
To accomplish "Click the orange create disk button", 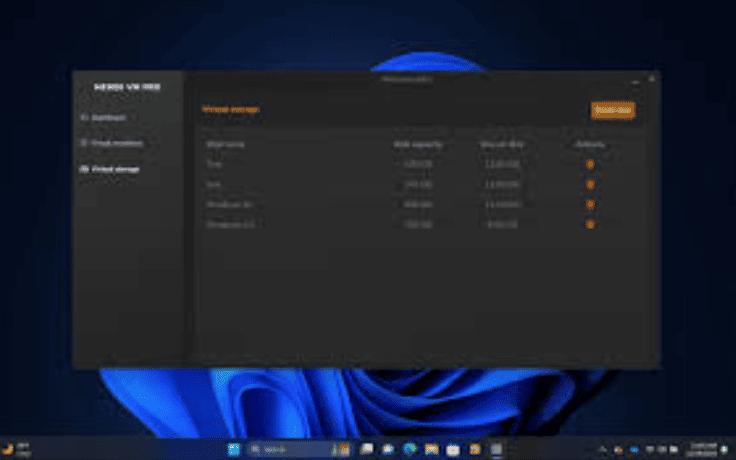I will point(613,110).
